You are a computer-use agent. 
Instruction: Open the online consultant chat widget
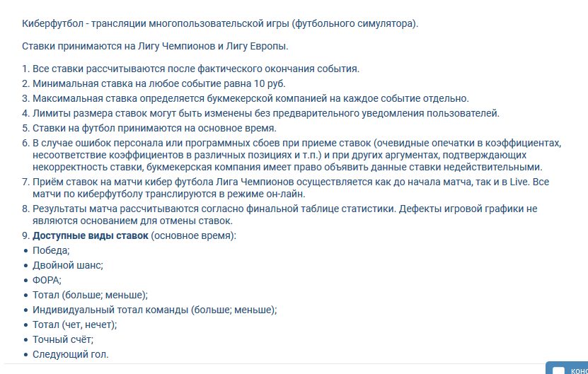click(x=575, y=369)
